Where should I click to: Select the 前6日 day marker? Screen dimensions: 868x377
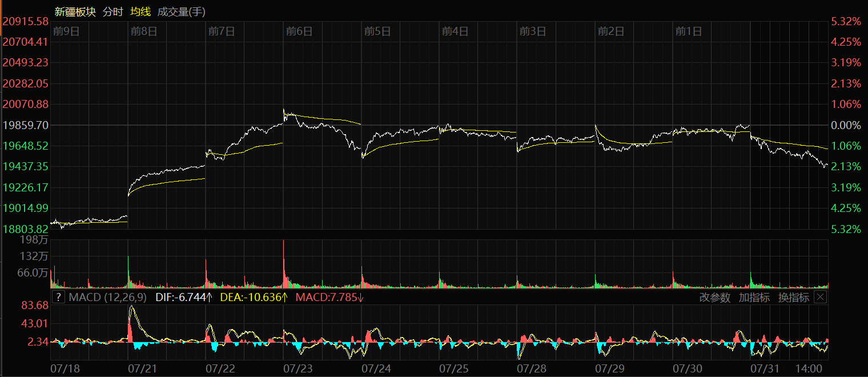[299, 31]
